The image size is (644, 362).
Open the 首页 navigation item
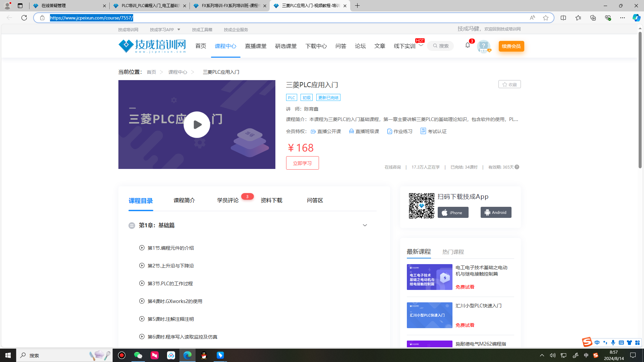coord(201,46)
